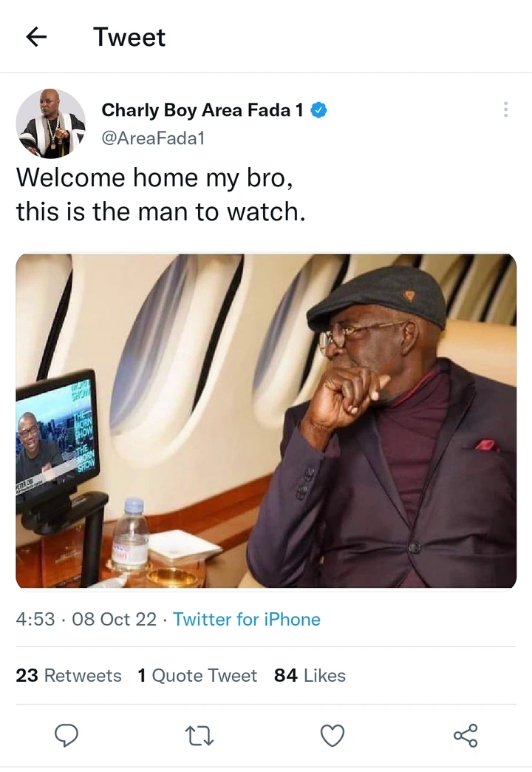Click the 4:53 tweet timestamp
Viewport: 532px width, 772px height.
35,619
